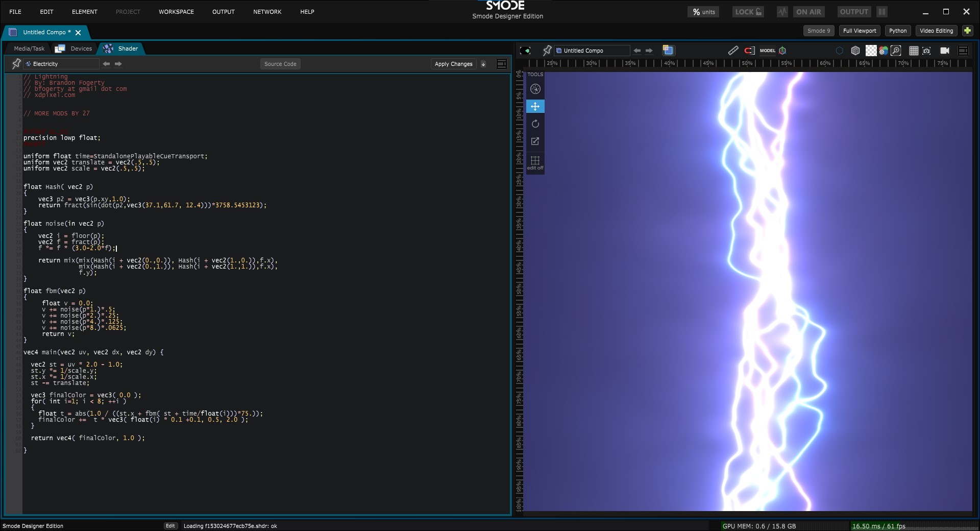Toggle the checkerboard transparency background
The height and width of the screenshot is (531, 980).
pyautogui.click(x=871, y=51)
